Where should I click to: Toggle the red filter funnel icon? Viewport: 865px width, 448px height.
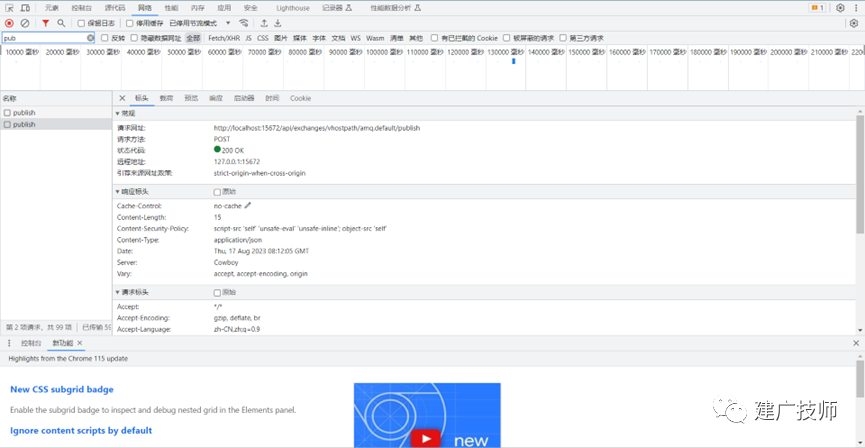46,23
